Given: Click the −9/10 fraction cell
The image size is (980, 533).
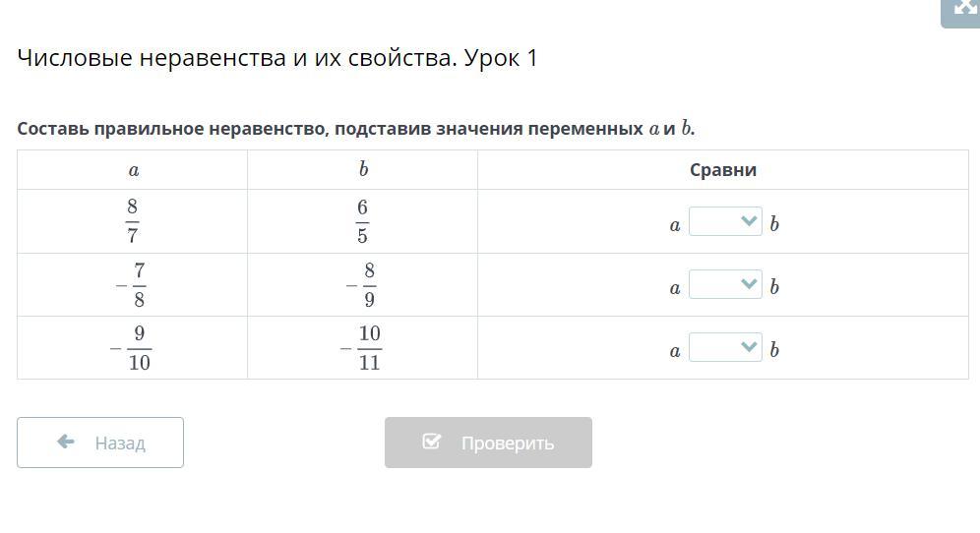Looking at the screenshot, I should coord(133,348).
